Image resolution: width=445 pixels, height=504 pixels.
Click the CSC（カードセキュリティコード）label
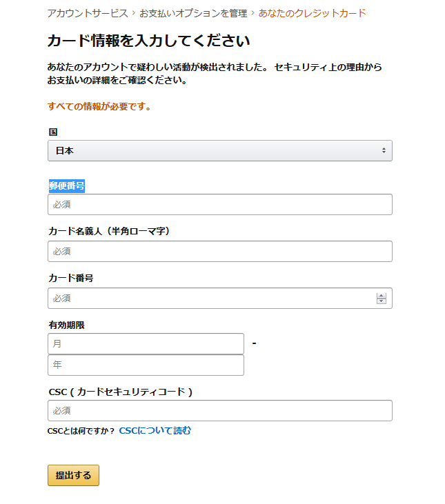tap(121, 392)
